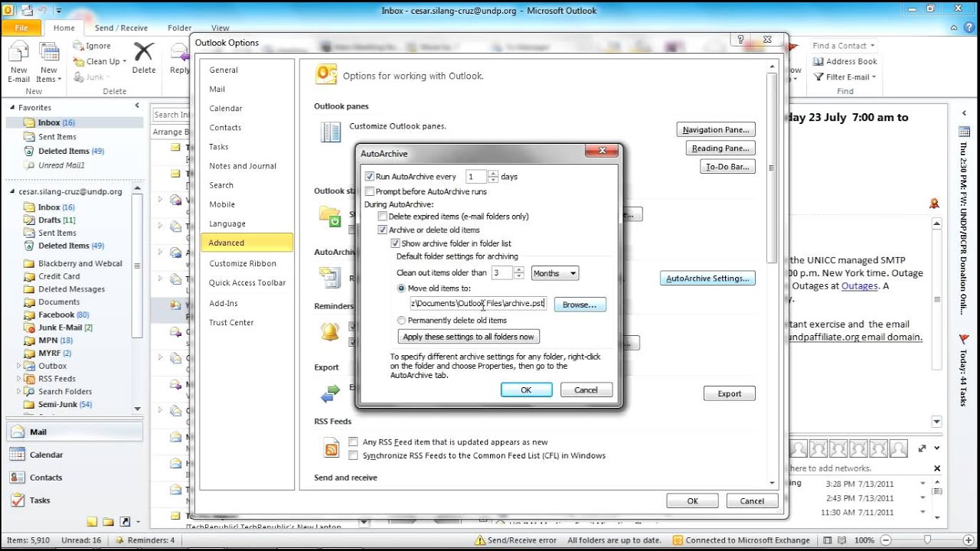Open the Contacts navigation button
Screen dimensions: 980x551
tap(73, 478)
